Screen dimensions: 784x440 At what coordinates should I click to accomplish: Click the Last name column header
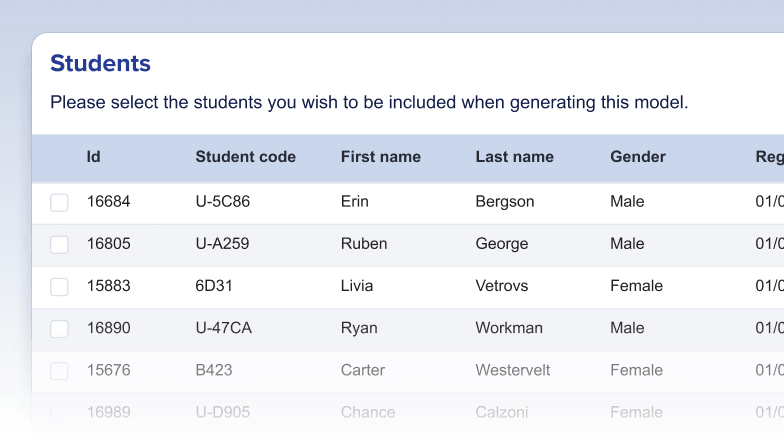point(514,157)
